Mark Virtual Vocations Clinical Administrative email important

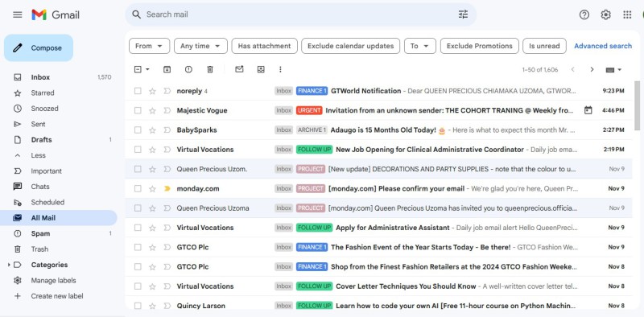coord(167,150)
